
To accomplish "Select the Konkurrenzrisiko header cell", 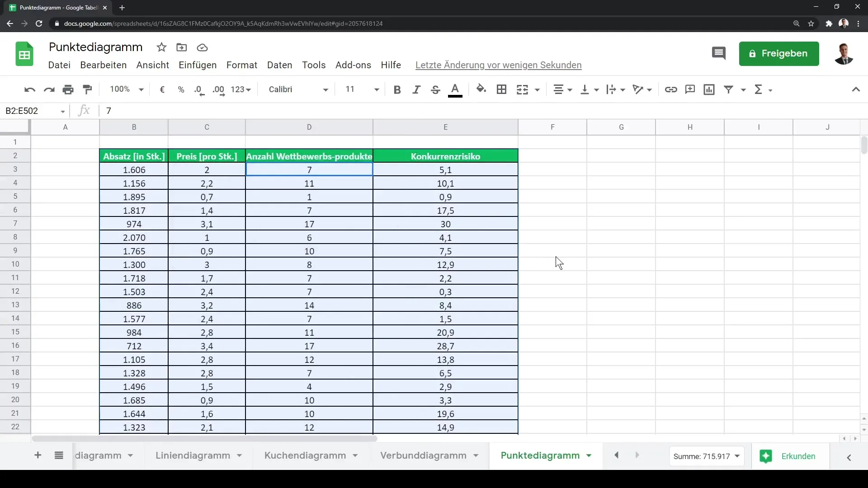I will pos(445,156).
